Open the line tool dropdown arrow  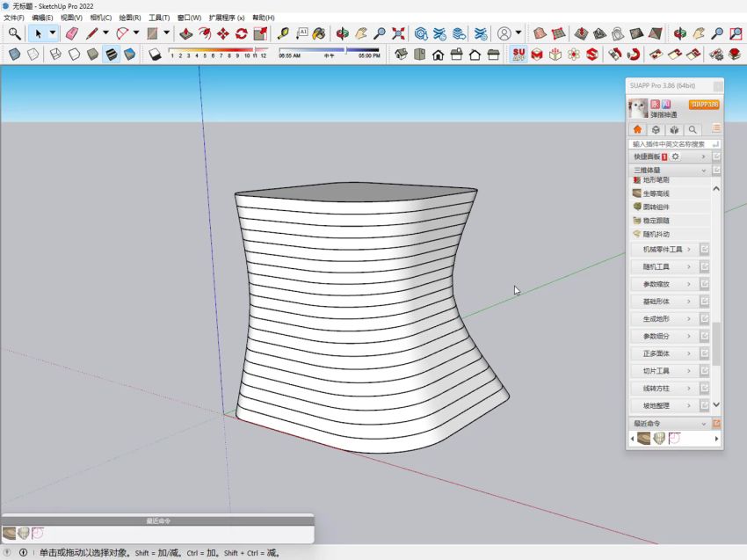(x=105, y=33)
